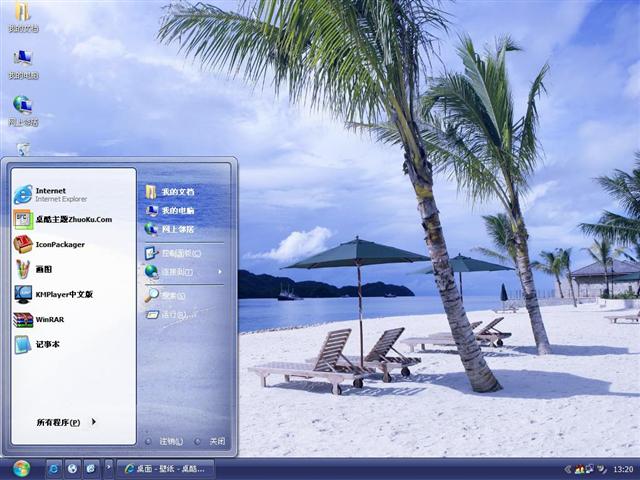This screenshot has width=640, height=480.
Task: Open 控制面板 control panel
Action: point(176,252)
